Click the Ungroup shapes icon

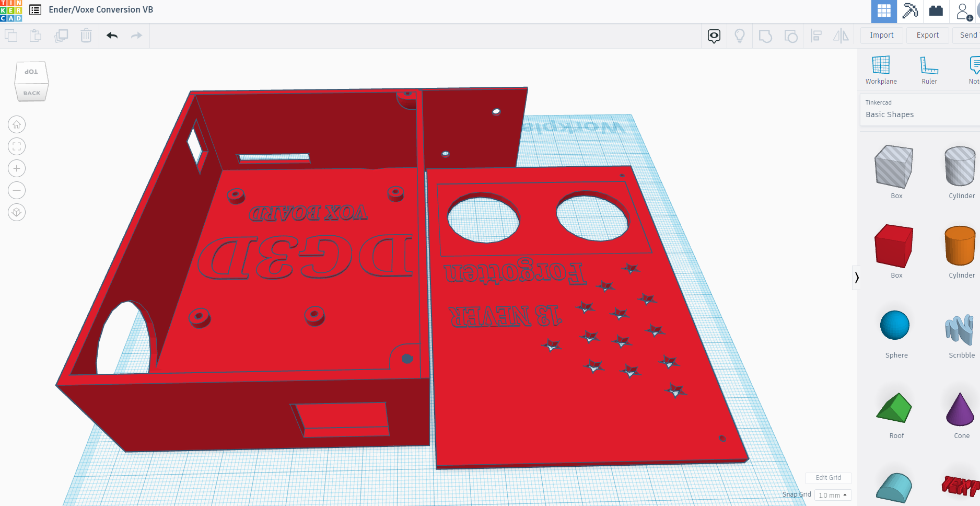click(x=791, y=36)
